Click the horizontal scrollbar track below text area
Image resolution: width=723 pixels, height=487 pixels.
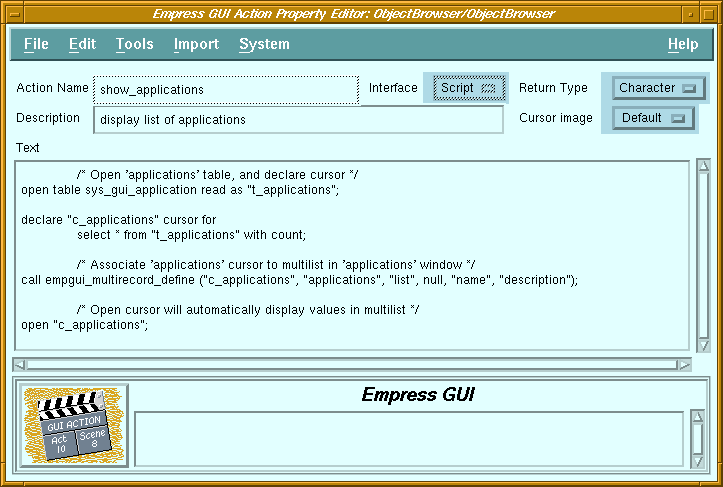(352, 365)
